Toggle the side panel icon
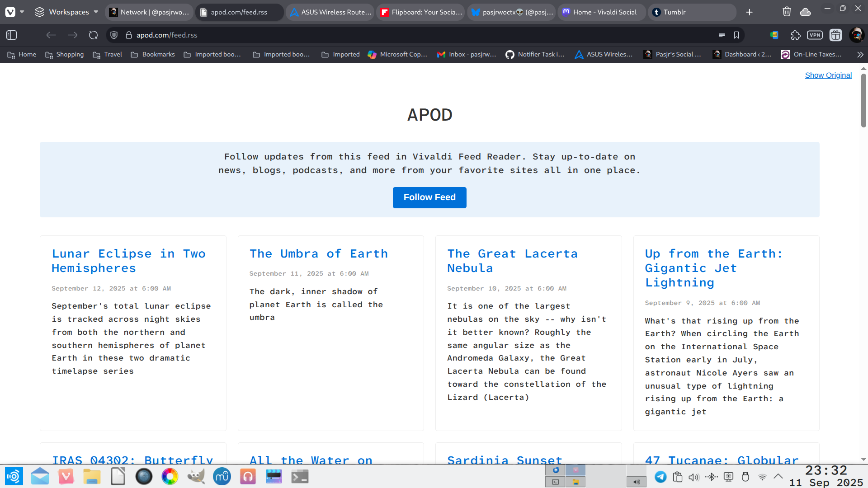The image size is (868, 488). coord(12,35)
